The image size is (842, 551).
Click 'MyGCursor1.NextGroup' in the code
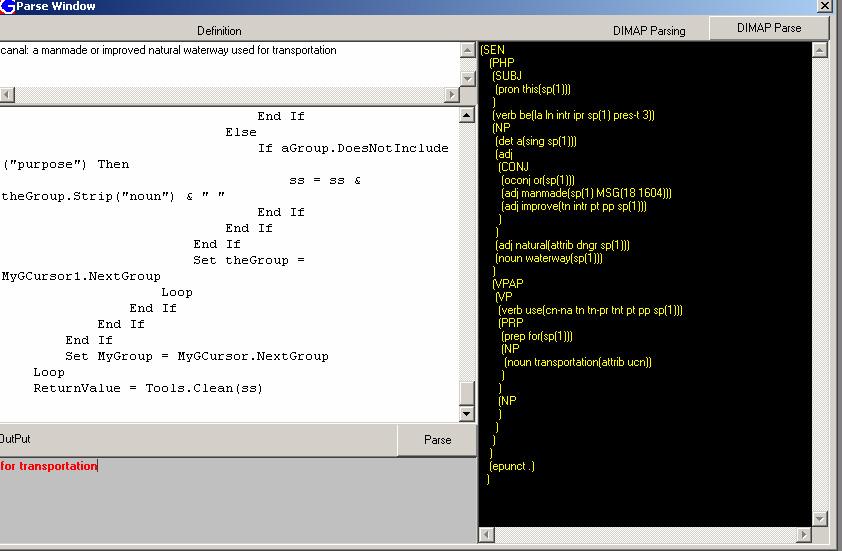[x=81, y=276]
